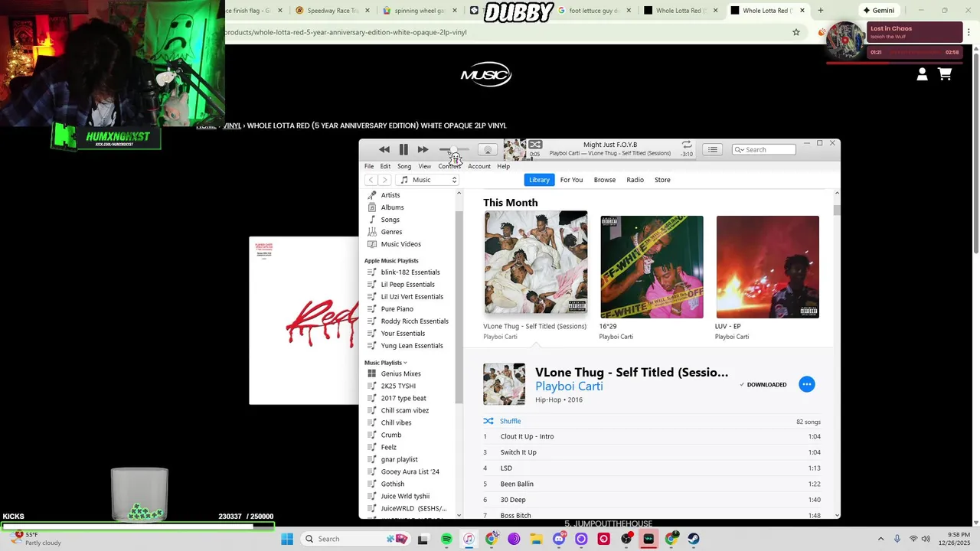Select Music Videos in the sidebar

pos(400,244)
